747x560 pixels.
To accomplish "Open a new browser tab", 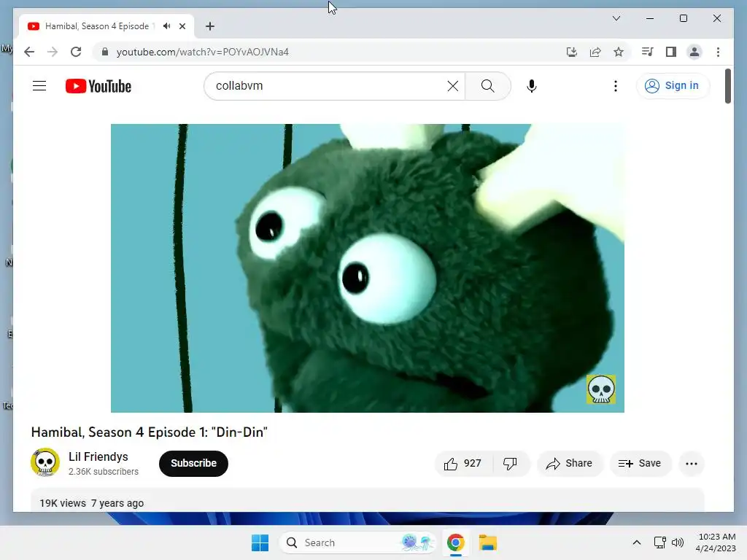I will coord(210,26).
